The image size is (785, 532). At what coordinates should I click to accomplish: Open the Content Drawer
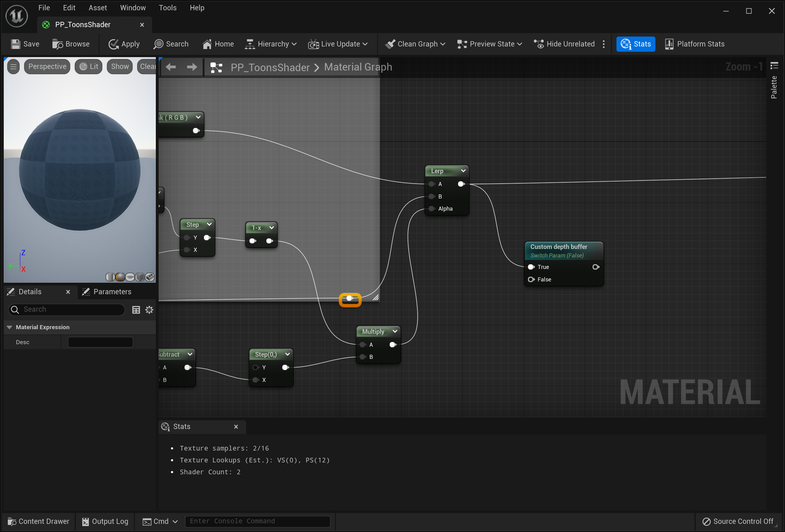[x=38, y=521]
